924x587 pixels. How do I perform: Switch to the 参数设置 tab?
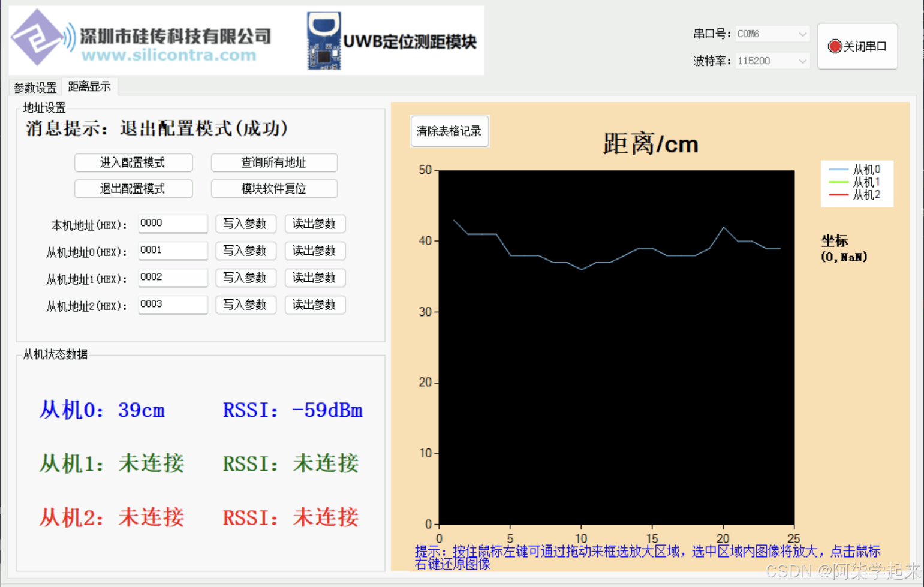[x=35, y=88]
